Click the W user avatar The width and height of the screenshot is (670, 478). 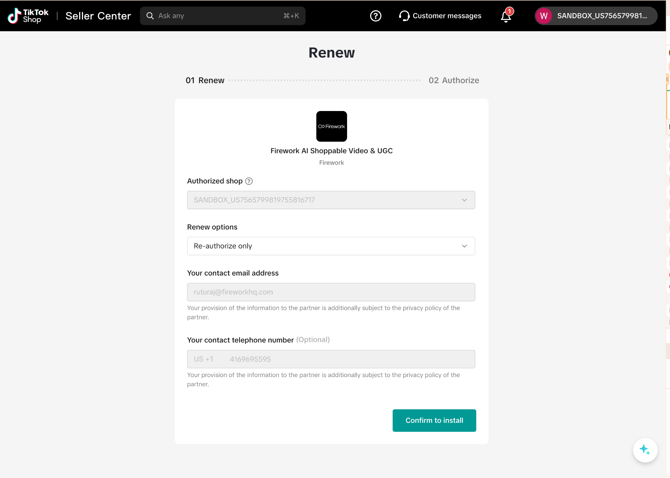point(544,16)
